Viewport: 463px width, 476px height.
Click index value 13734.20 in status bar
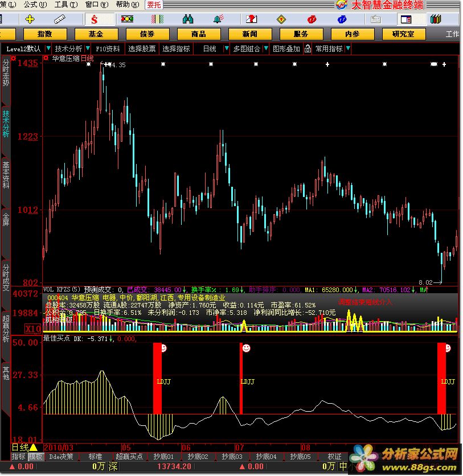coord(174,466)
